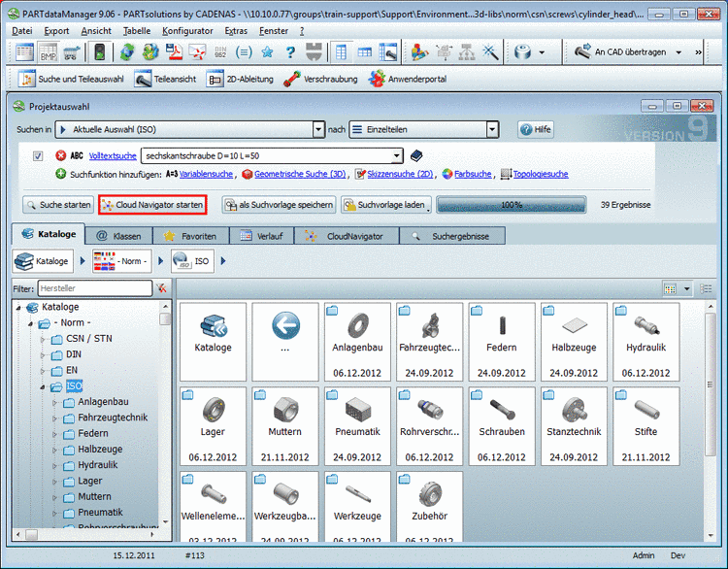Click in the Hersteller filter field
Viewport: 728px width, 569px height.
[95, 288]
